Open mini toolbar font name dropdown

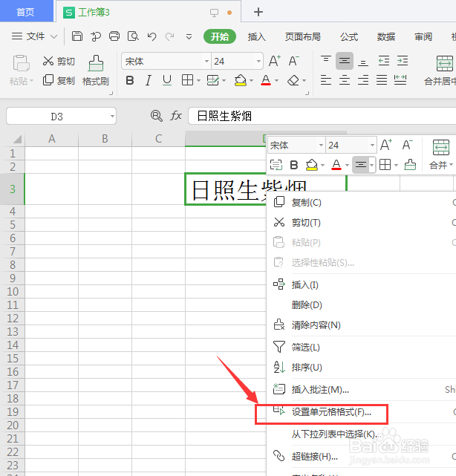[321, 146]
